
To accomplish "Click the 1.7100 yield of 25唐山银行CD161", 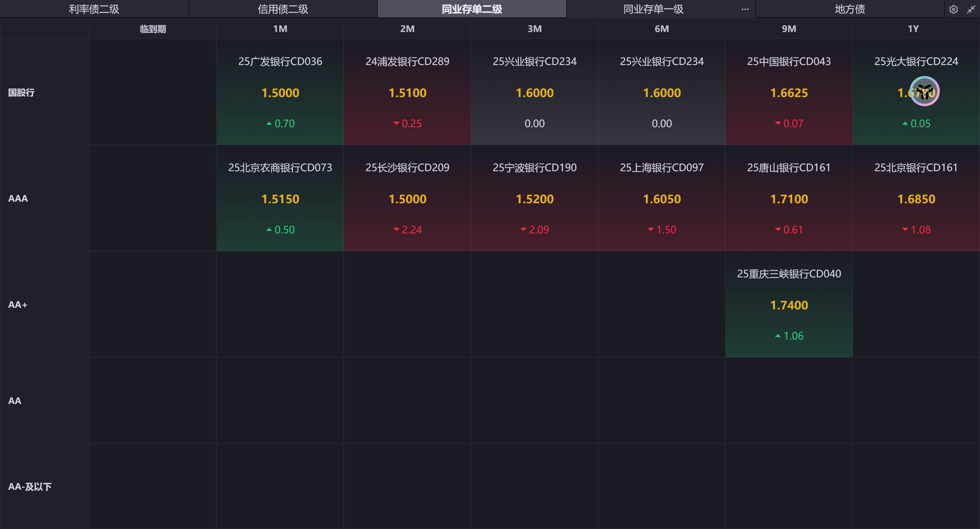I will point(789,199).
